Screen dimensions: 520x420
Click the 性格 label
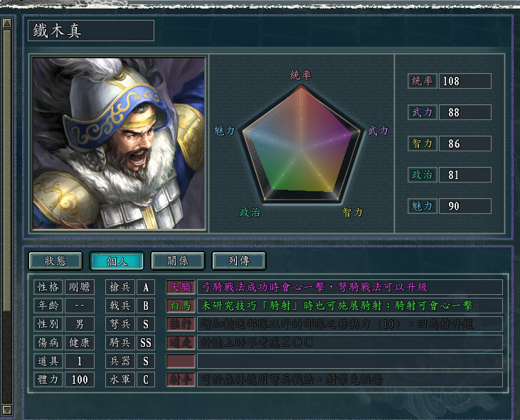point(48,287)
